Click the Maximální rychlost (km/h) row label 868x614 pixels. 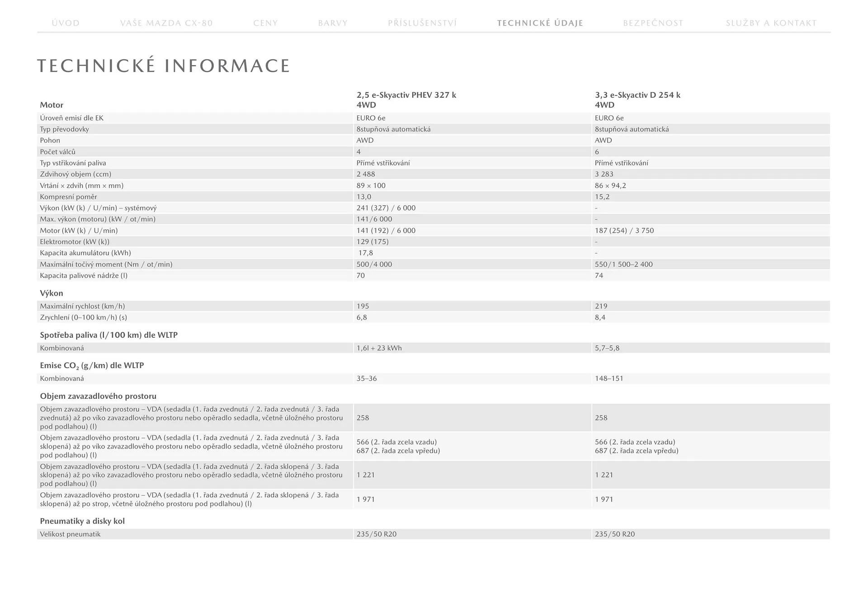82,306
